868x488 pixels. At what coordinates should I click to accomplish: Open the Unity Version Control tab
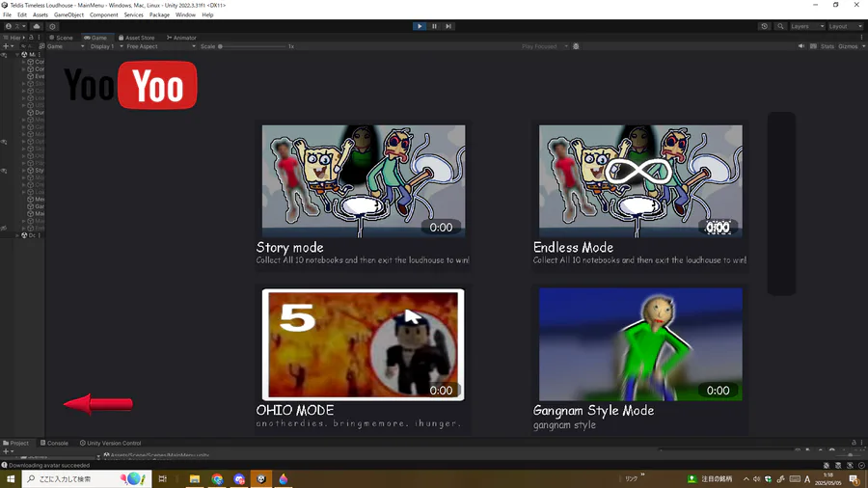(110, 444)
